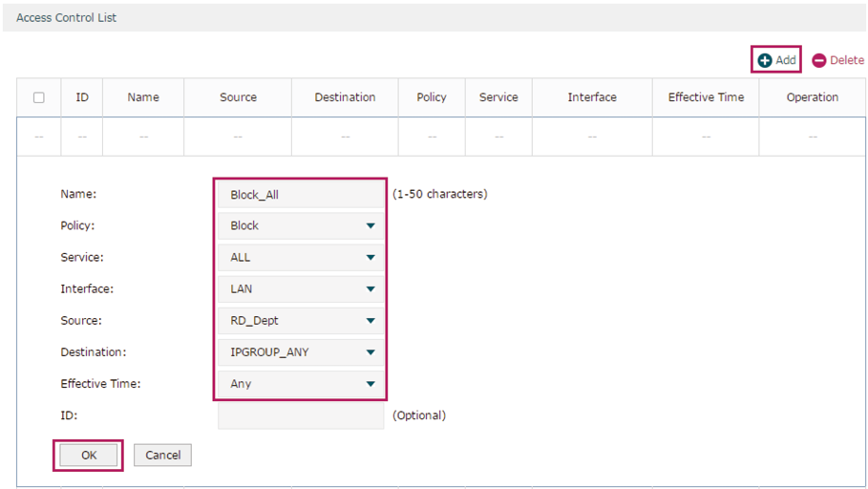Open the Destination dropdown IPGROUP_ANY
The height and width of the screenshot is (489, 868).
tap(301, 352)
